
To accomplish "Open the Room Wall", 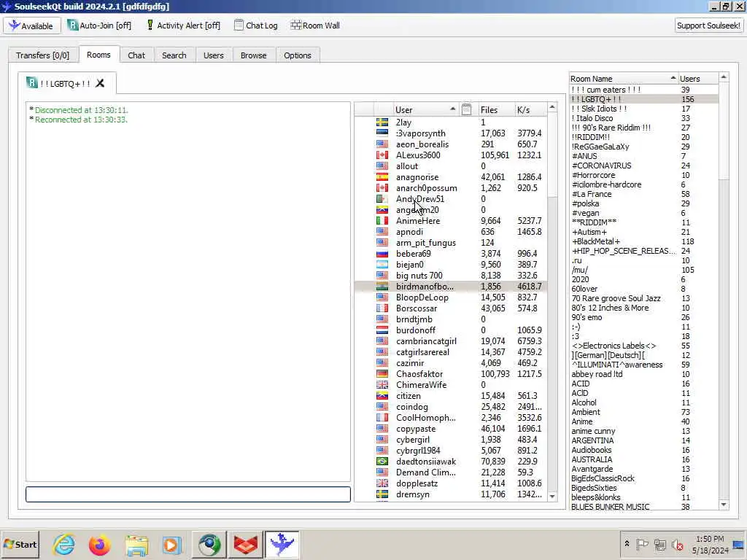I will click(x=315, y=26).
